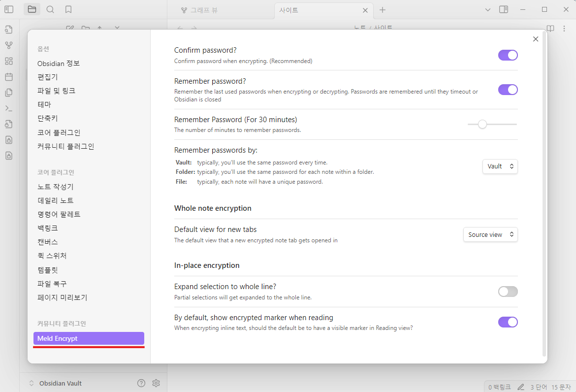576x392 pixels.
Task: Open 백링크 plugin settings
Action: tap(47, 228)
